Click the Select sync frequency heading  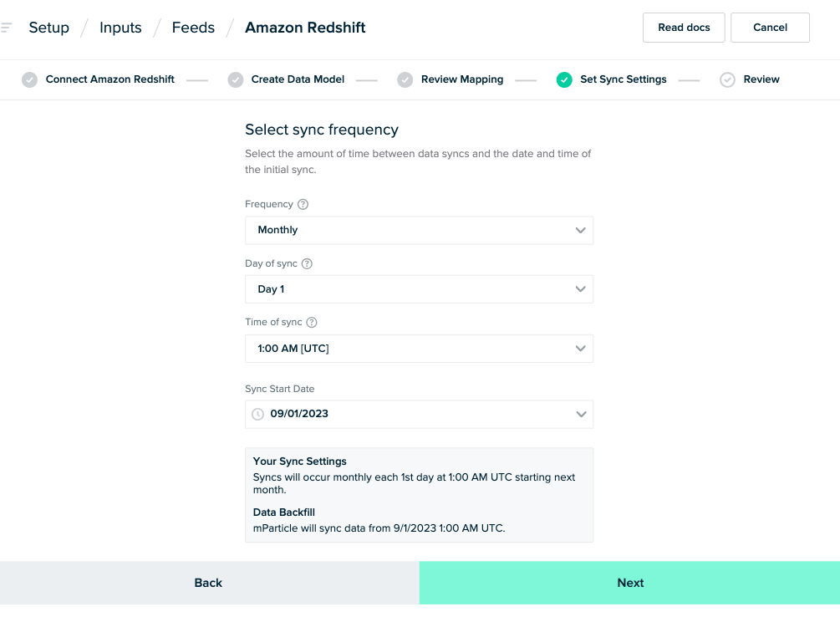coord(322,130)
